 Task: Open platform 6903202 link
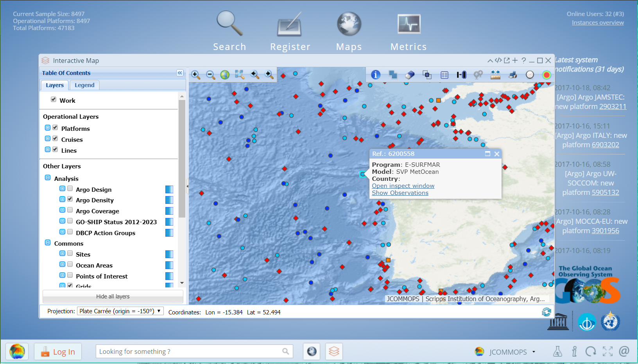pyautogui.click(x=605, y=145)
